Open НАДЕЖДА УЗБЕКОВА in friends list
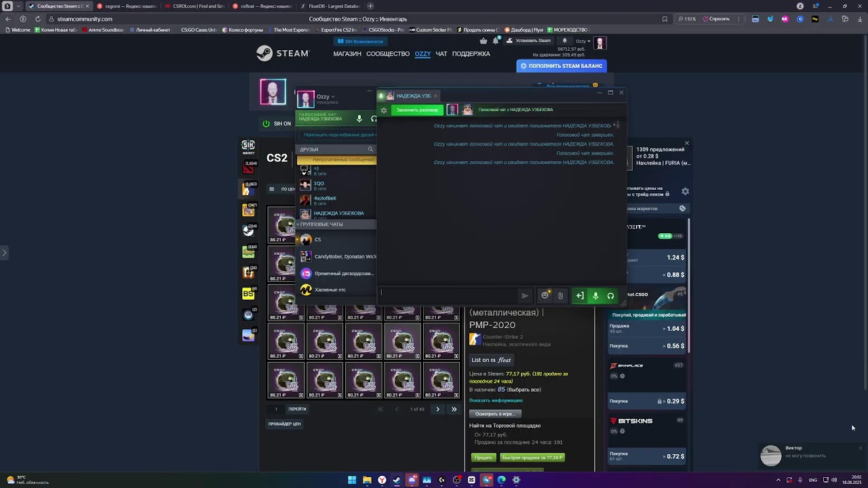The height and width of the screenshot is (488, 868). [x=336, y=213]
